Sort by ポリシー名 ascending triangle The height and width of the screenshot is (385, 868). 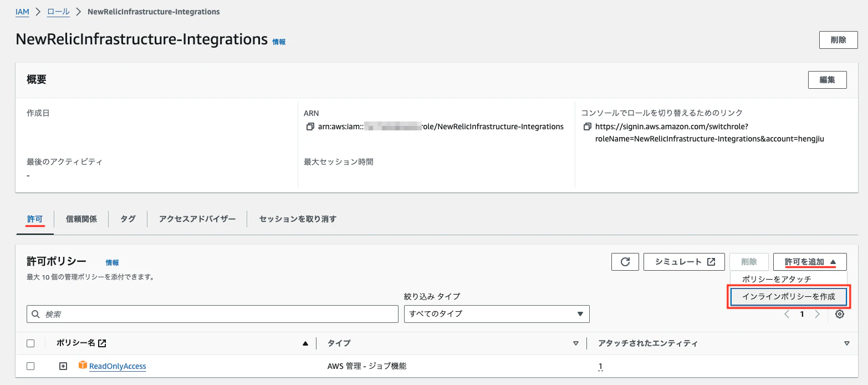click(x=305, y=344)
